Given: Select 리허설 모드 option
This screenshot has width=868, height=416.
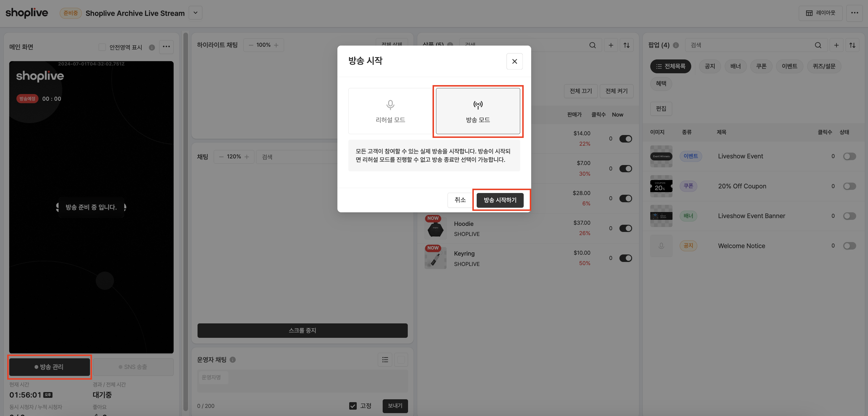Looking at the screenshot, I should tap(390, 111).
